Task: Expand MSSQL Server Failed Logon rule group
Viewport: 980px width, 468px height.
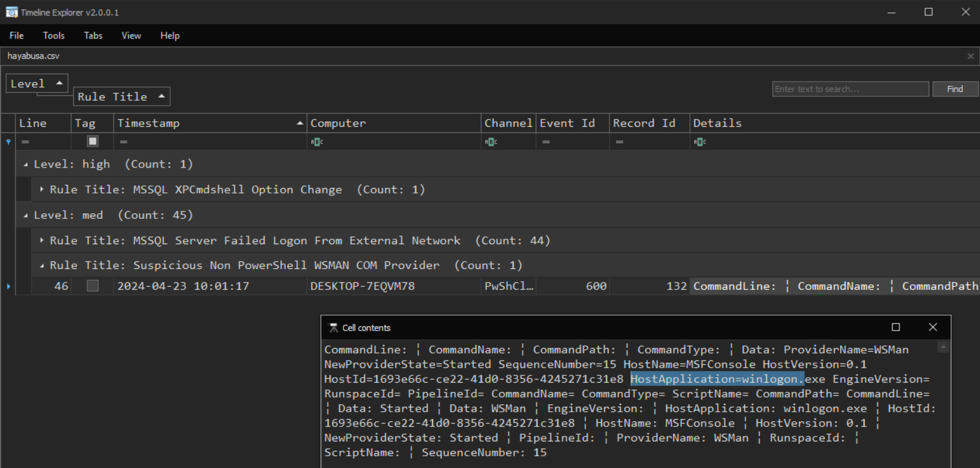Action: 41,240
